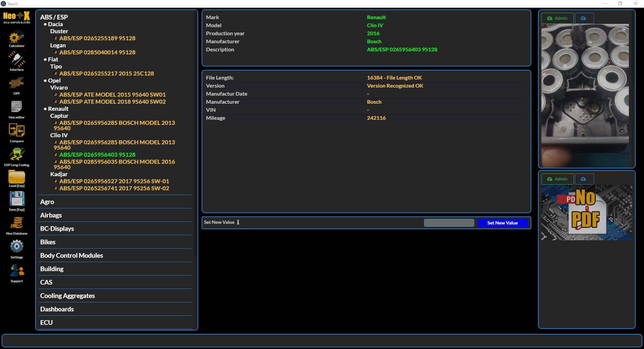This screenshot has width=644, height=349.
Task: Click the info icon beside Set New Value
Action: 238,222
